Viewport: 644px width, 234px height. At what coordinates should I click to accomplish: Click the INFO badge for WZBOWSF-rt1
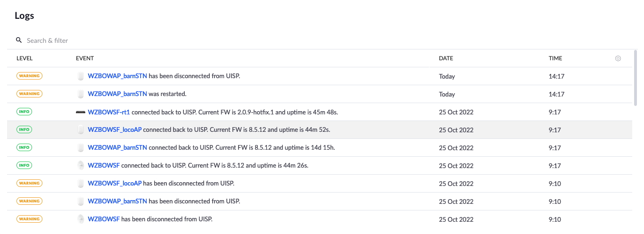[x=25, y=112]
